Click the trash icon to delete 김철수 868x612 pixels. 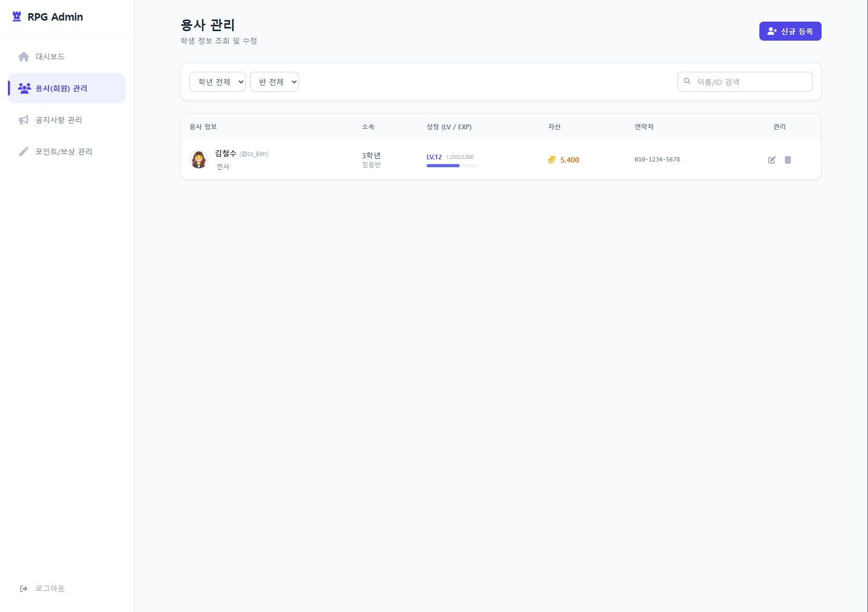(788, 159)
